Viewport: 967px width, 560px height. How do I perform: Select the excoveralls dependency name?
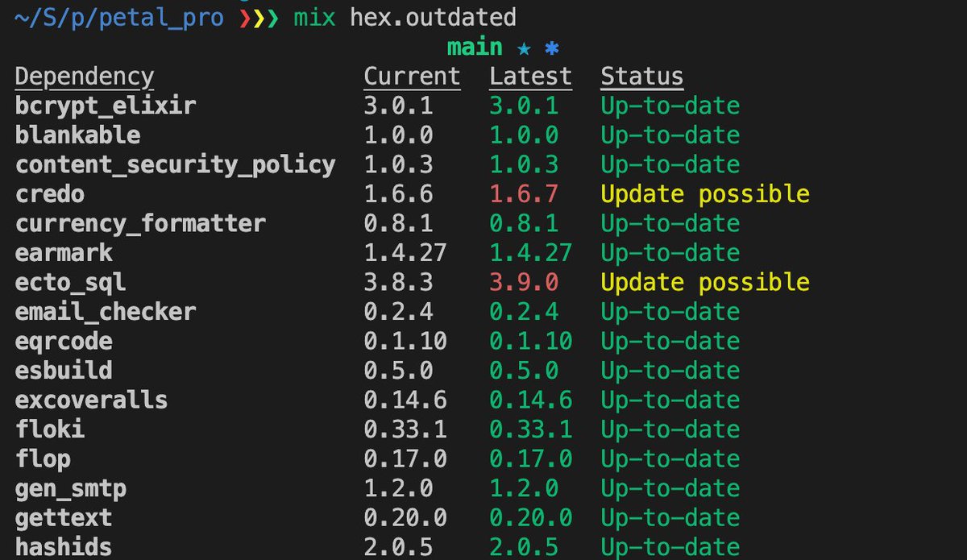(92, 400)
